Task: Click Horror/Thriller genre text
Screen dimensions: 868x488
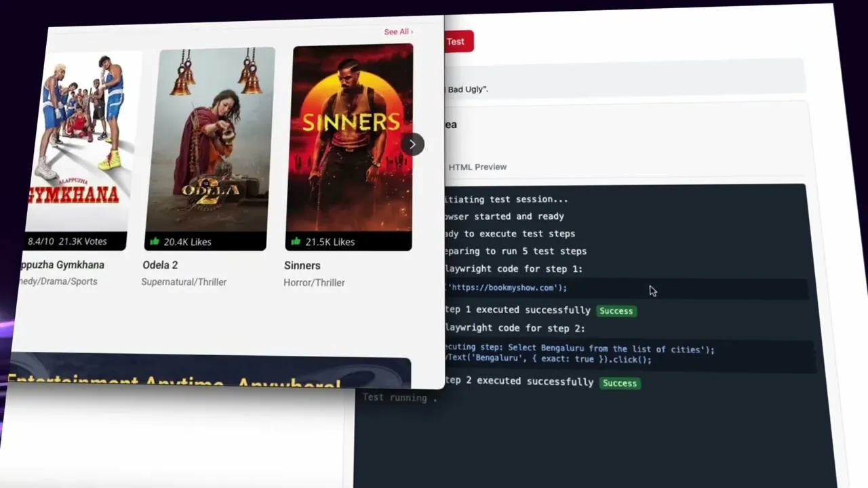Action: pos(314,283)
